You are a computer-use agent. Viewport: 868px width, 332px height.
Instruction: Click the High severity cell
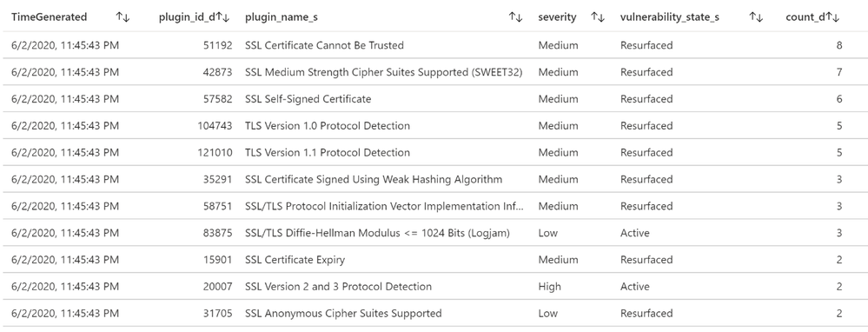click(x=549, y=287)
